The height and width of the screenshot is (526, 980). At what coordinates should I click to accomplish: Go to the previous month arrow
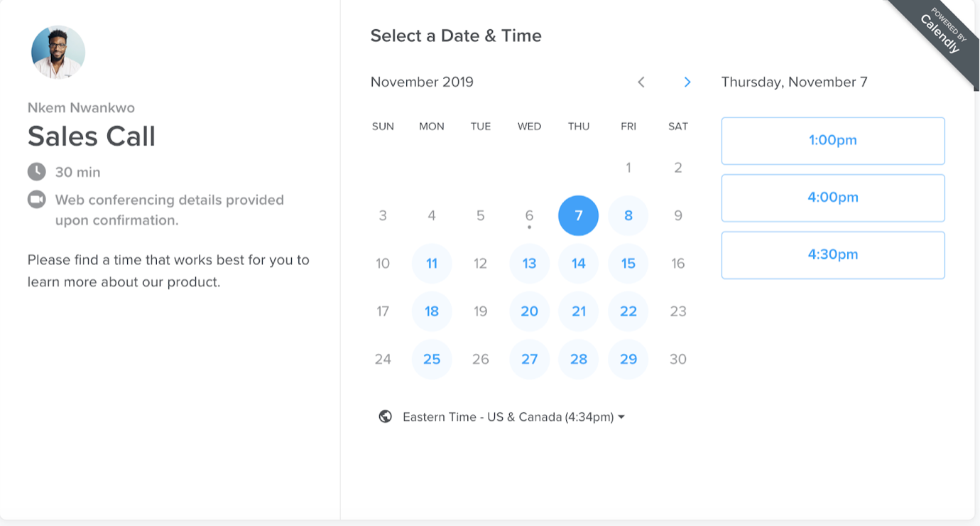[x=641, y=82]
